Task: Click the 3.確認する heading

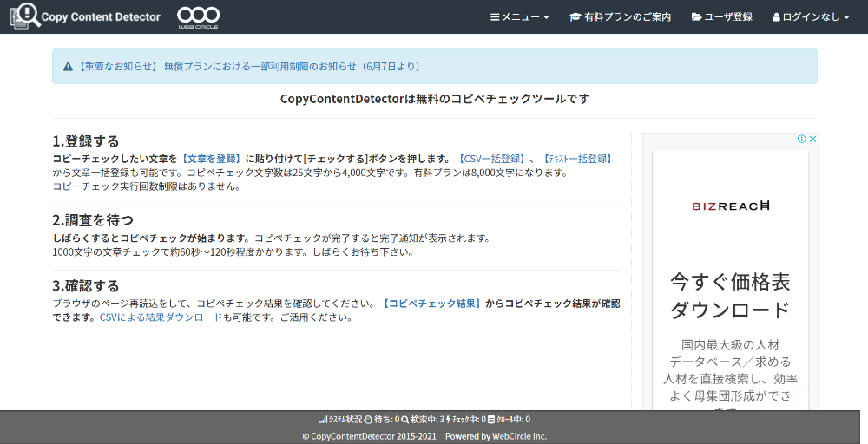Action: [x=86, y=286]
